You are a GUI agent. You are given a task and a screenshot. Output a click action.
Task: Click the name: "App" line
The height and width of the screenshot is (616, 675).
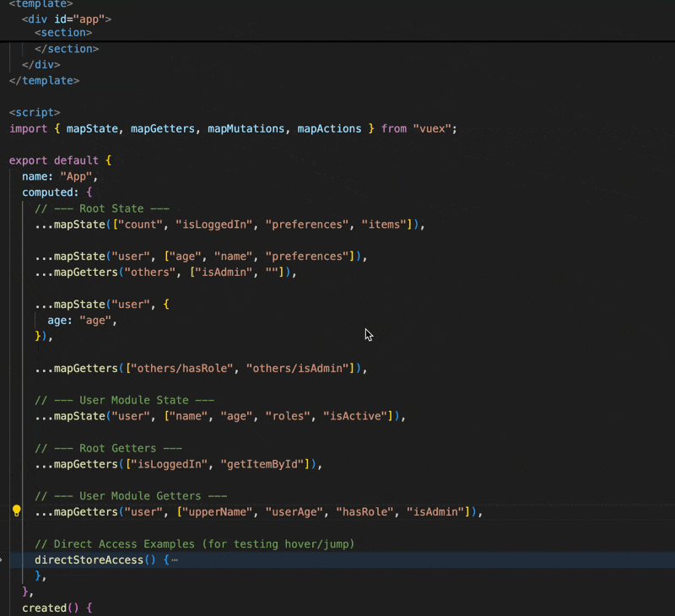[60, 176]
